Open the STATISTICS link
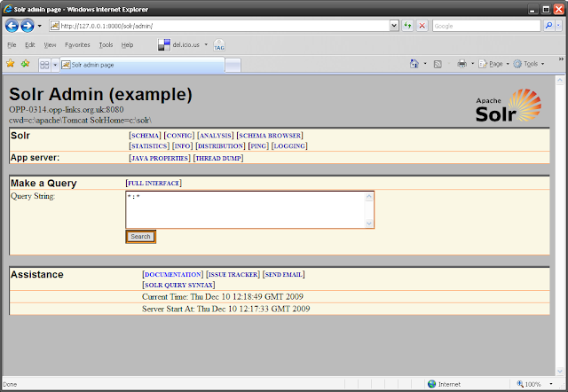The height and width of the screenshot is (392, 568). click(x=149, y=145)
